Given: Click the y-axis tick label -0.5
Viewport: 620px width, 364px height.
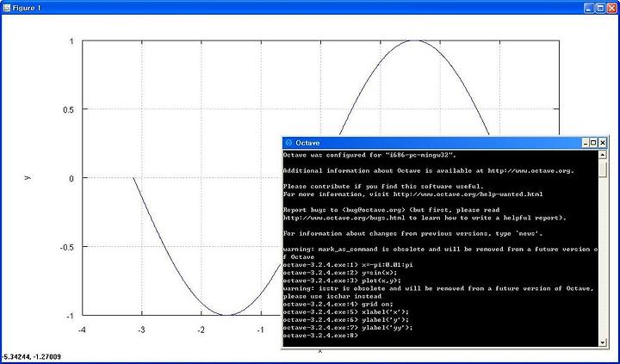Looking at the screenshot, I should coord(67,247).
